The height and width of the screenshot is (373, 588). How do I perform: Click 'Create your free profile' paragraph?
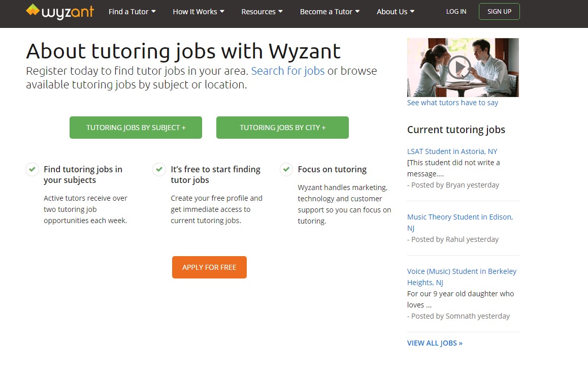216,209
